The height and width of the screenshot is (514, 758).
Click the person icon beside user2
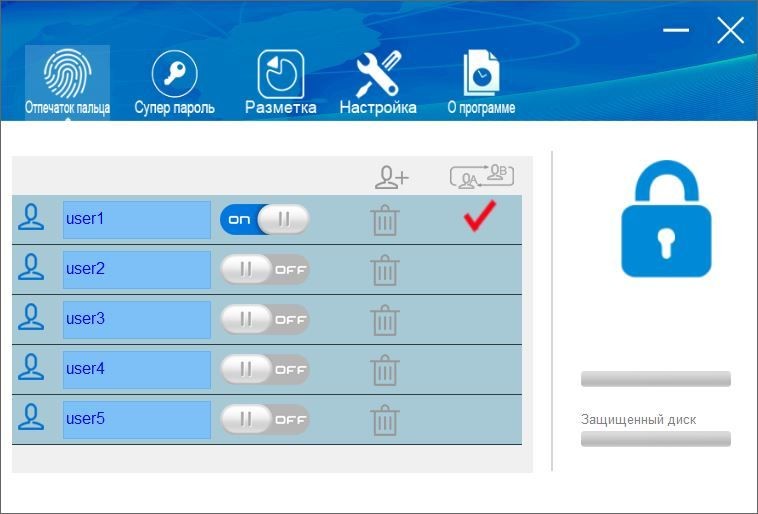pyautogui.click(x=31, y=267)
